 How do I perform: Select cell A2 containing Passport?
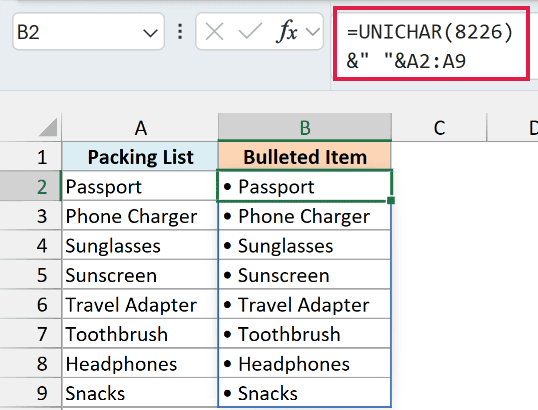click(x=140, y=186)
